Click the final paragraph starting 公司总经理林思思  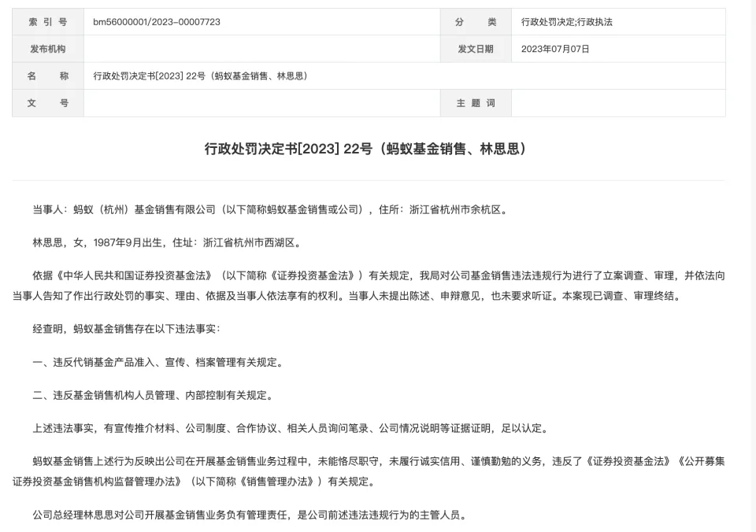pyautogui.click(x=250, y=516)
